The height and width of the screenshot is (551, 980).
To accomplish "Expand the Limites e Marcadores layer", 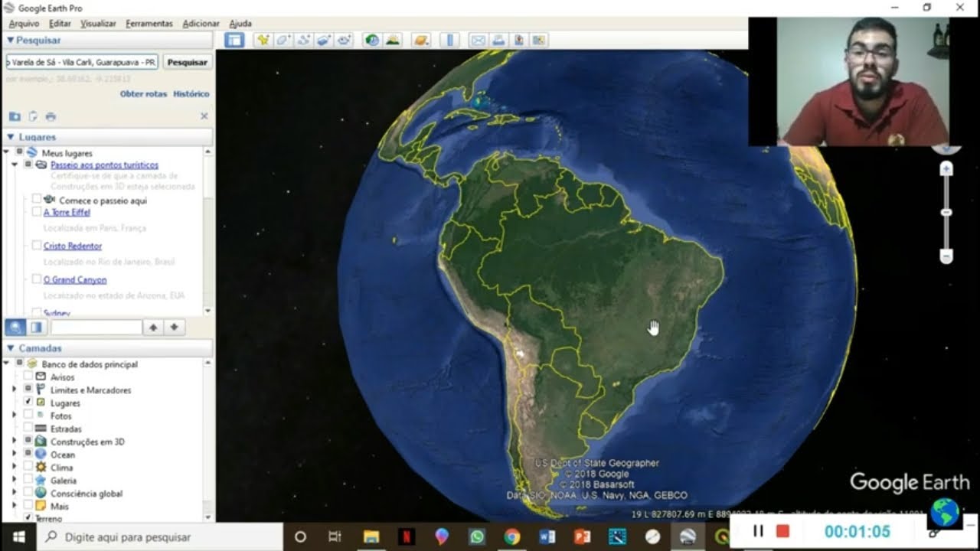I will click(x=14, y=390).
